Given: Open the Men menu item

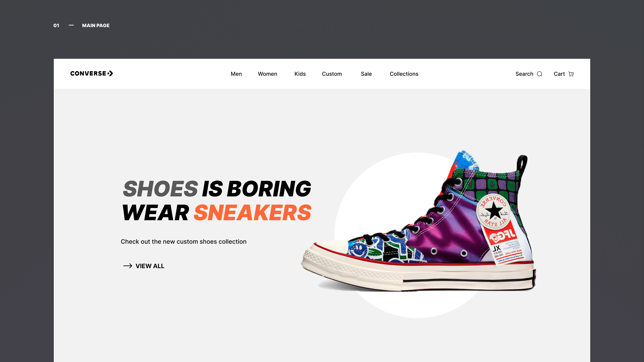Looking at the screenshot, I should coord(236,74).
